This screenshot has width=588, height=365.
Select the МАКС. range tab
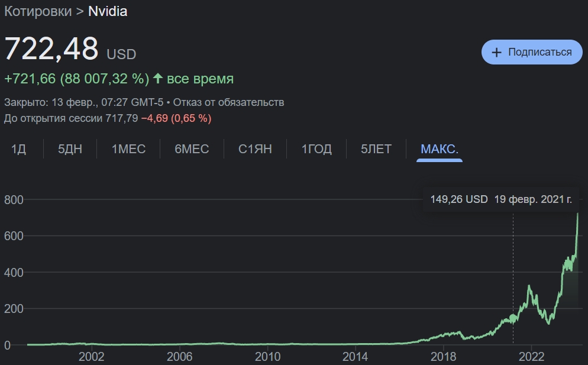[x=440, y=149]
